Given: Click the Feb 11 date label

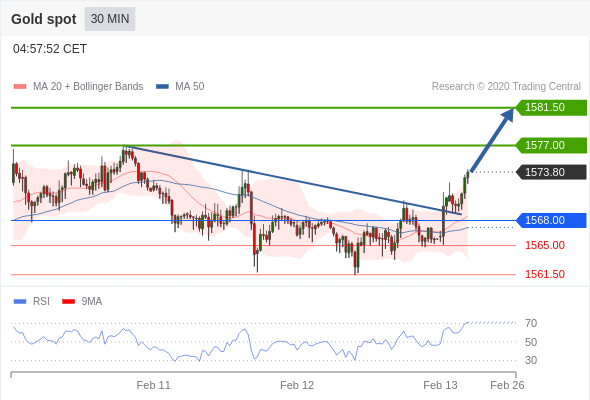Looking at the screenshot, I should coord(153,385).
